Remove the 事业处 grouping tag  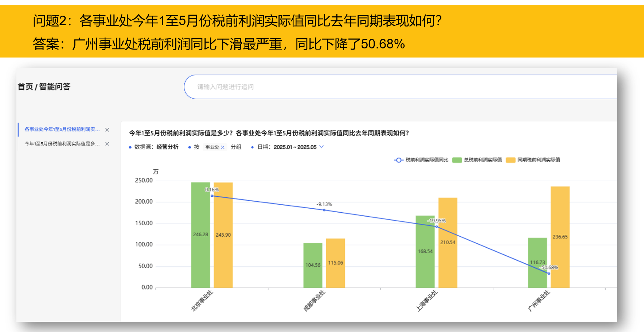(223, 147)
